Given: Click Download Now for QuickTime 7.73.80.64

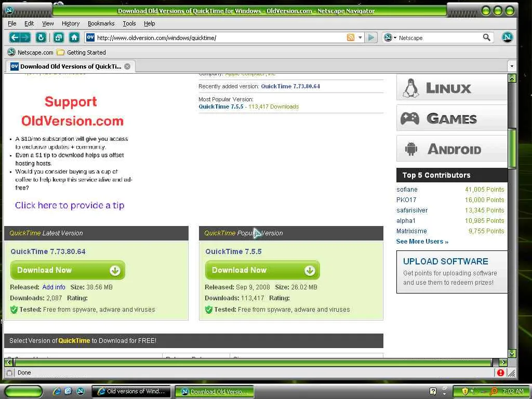Looking at the screenshot, I should click(x=68, y=270).
